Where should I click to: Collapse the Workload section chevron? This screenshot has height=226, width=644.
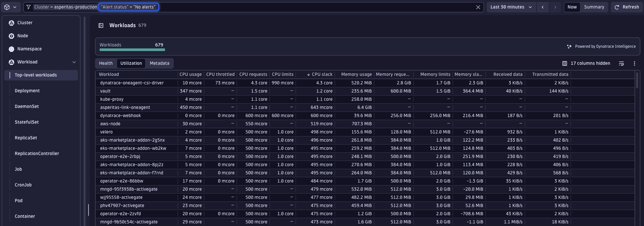click(x=74, y=62)
